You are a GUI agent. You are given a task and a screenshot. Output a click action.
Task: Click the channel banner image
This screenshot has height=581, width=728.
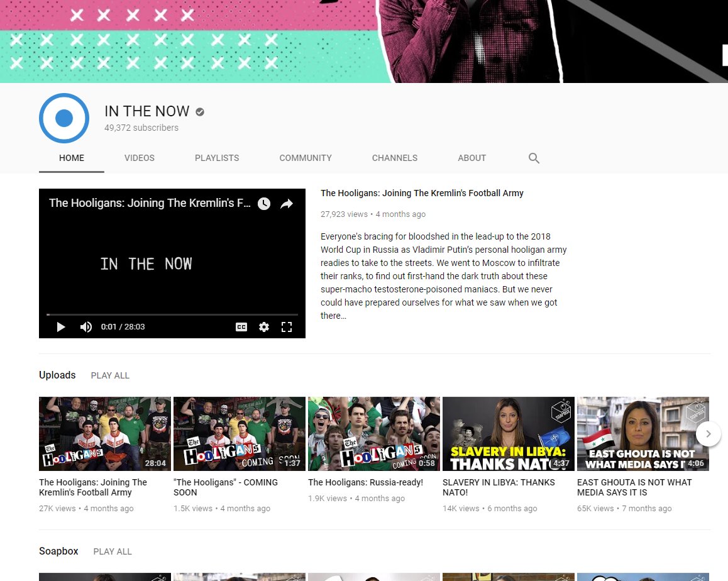coord(364,41)
